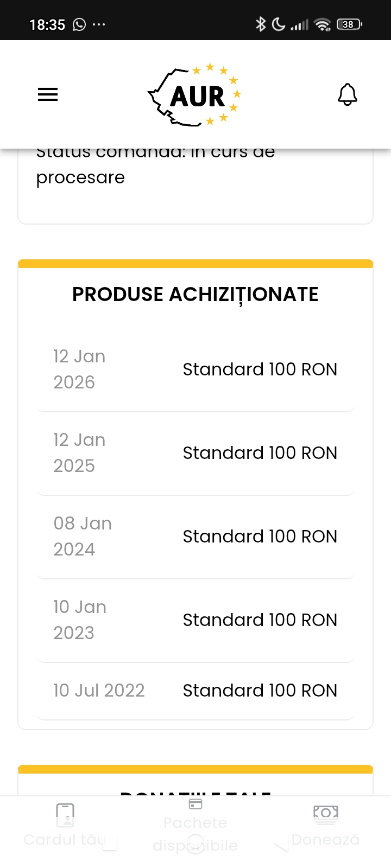This screenshot has width=391, height=868.
Task: Tap the PRODUSE ACHIZIȚIONATE heading
Action: [x=195, y=295]
